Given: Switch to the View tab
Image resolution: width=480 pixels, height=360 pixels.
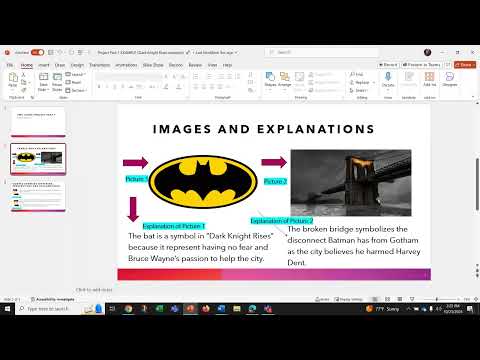Looking at the screenshot, I should click(212, 65).
